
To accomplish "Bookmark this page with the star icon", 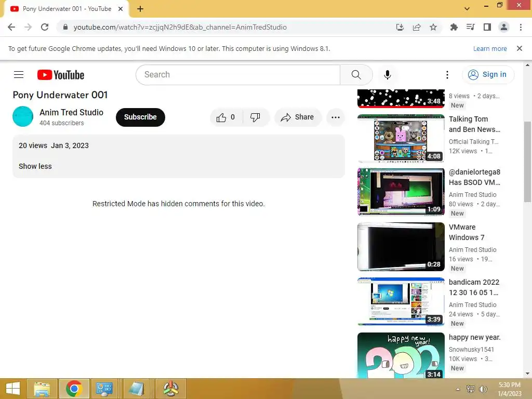I will [433, 27].
